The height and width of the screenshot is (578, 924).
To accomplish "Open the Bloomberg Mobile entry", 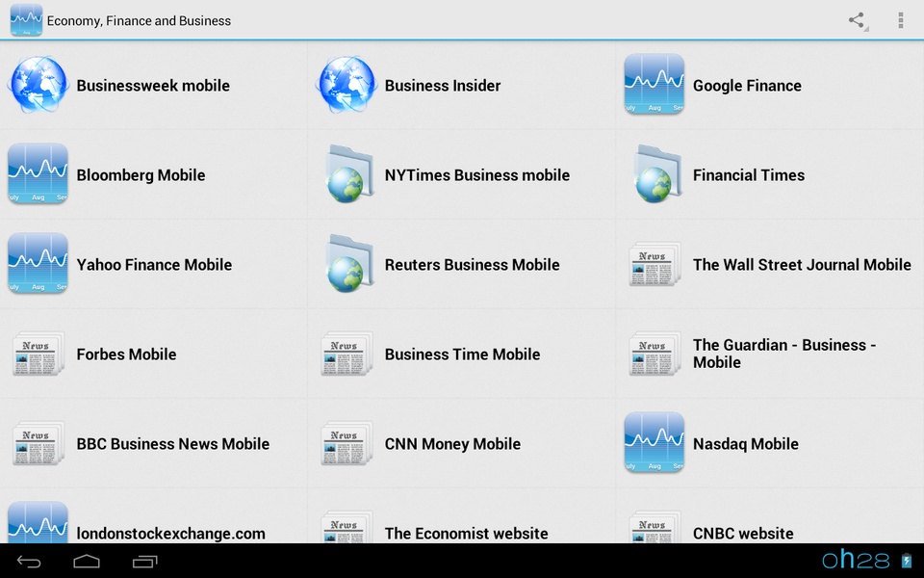I will click(x=141, y=175).
